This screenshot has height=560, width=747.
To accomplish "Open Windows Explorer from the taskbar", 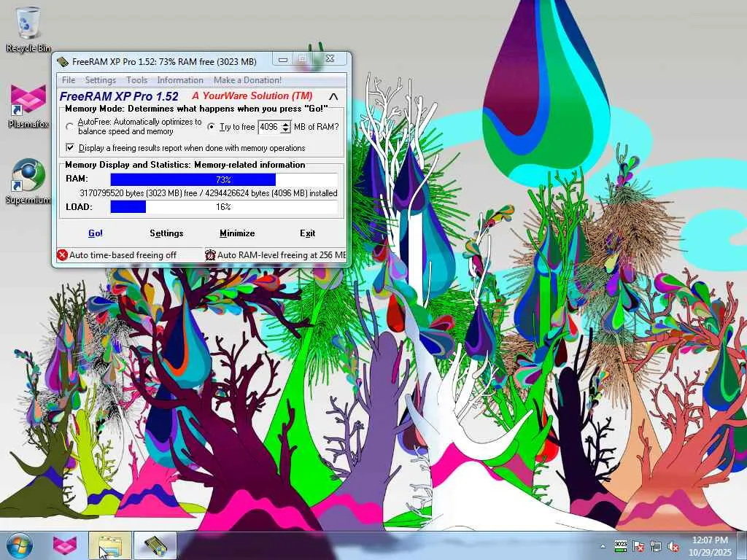I will [110, 545].
